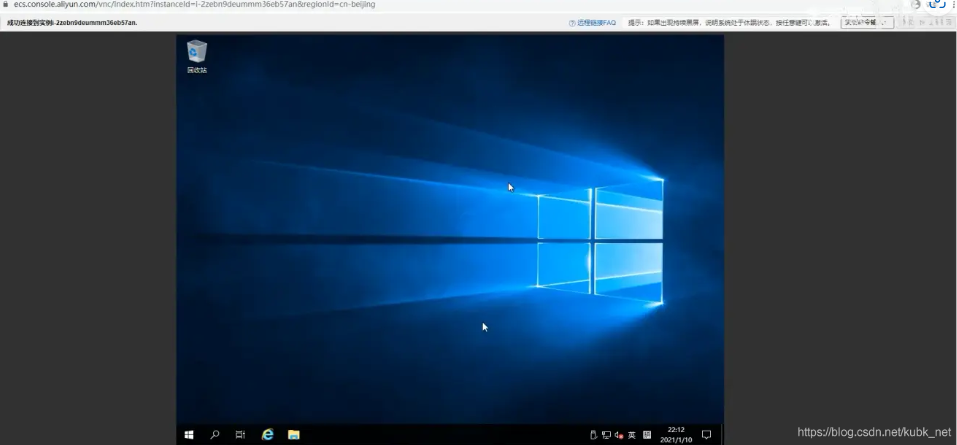Open the clock showing 22:12

coord(676,435)
